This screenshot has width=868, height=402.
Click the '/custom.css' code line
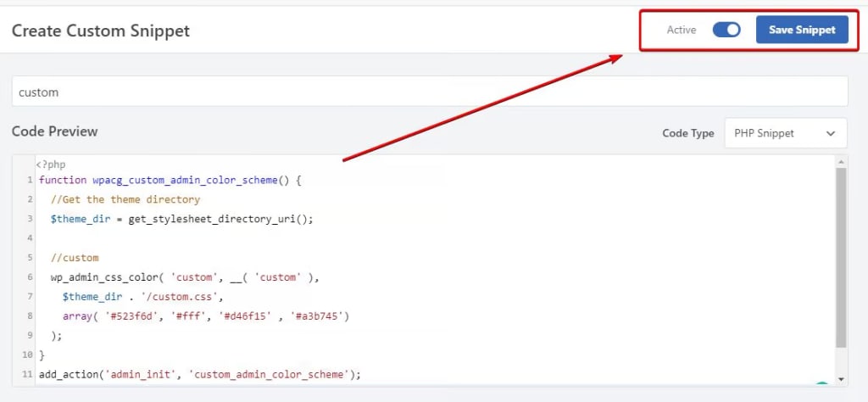point(142,297)
